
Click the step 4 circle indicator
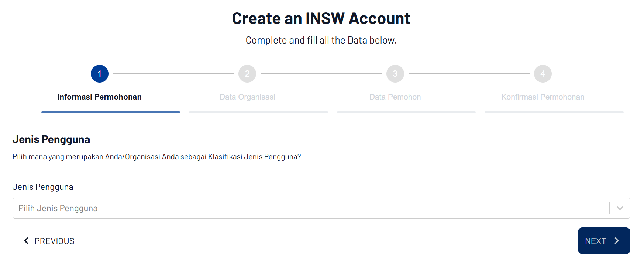543,74
